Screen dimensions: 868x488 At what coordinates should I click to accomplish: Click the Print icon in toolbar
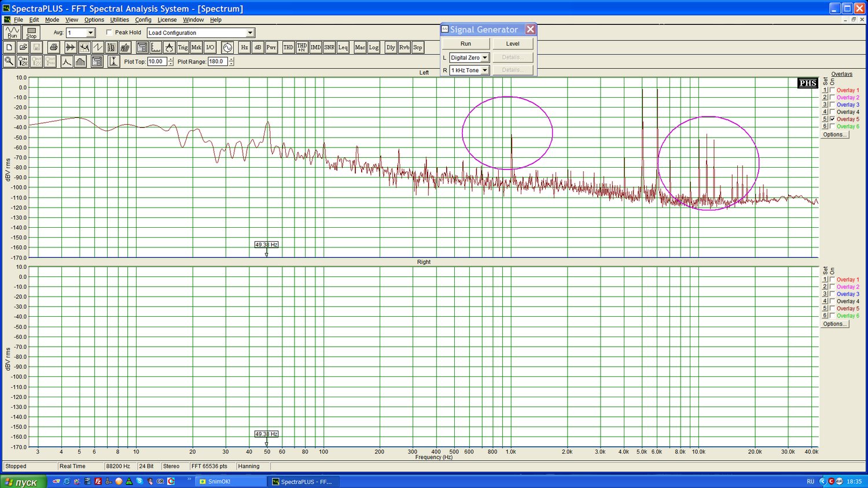pyautogui.click(x=54, y=47)
